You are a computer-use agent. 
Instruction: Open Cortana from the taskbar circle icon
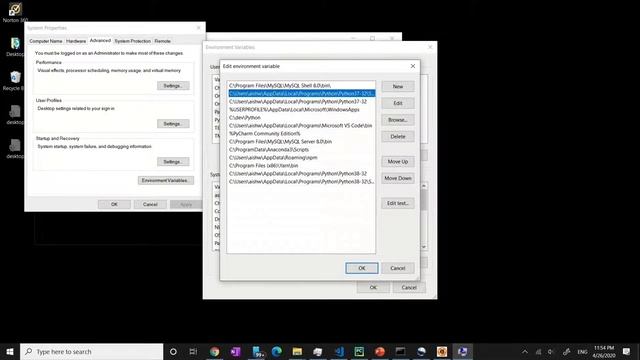(x=173, y=351)
